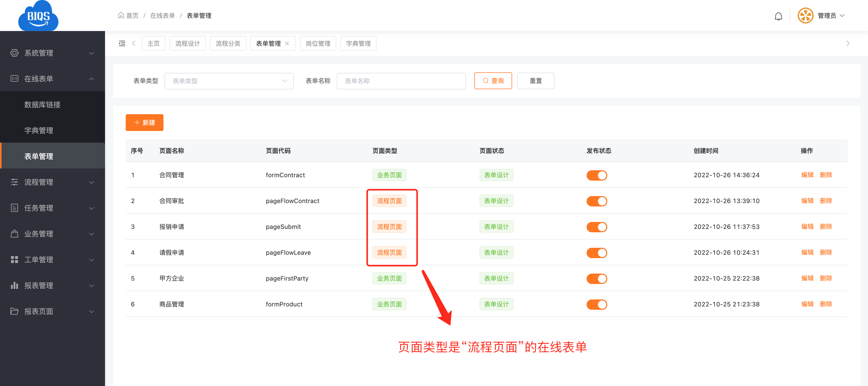The height and width of the screenshot is (386, 868).
Task: Click the 页面类型 column header
Action: pos(384,151)
